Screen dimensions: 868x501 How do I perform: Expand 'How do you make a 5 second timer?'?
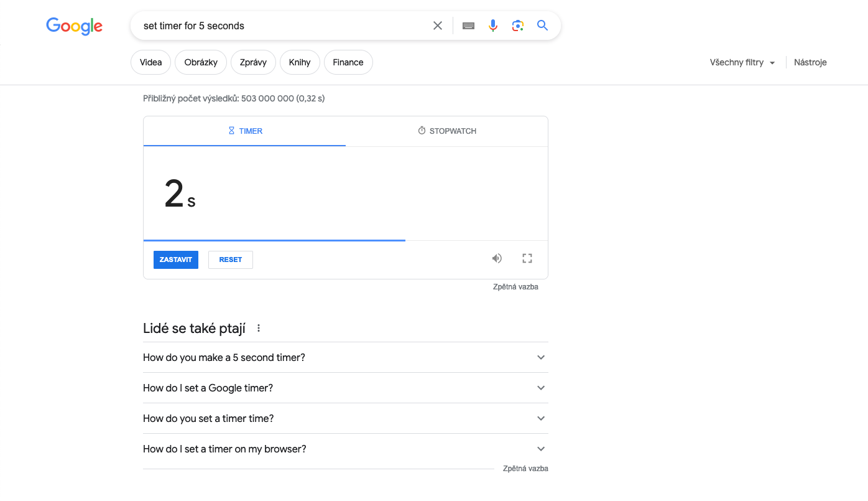coord(345,357)
